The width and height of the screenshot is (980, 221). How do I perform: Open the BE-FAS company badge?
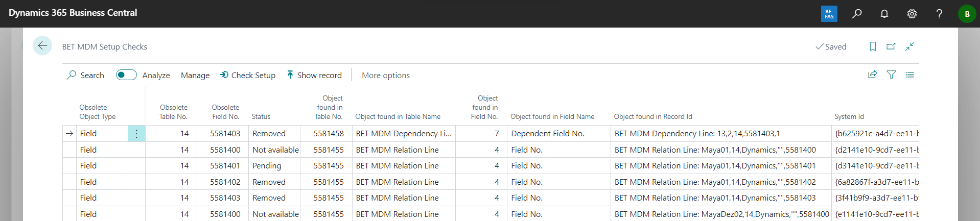(829, 14)
